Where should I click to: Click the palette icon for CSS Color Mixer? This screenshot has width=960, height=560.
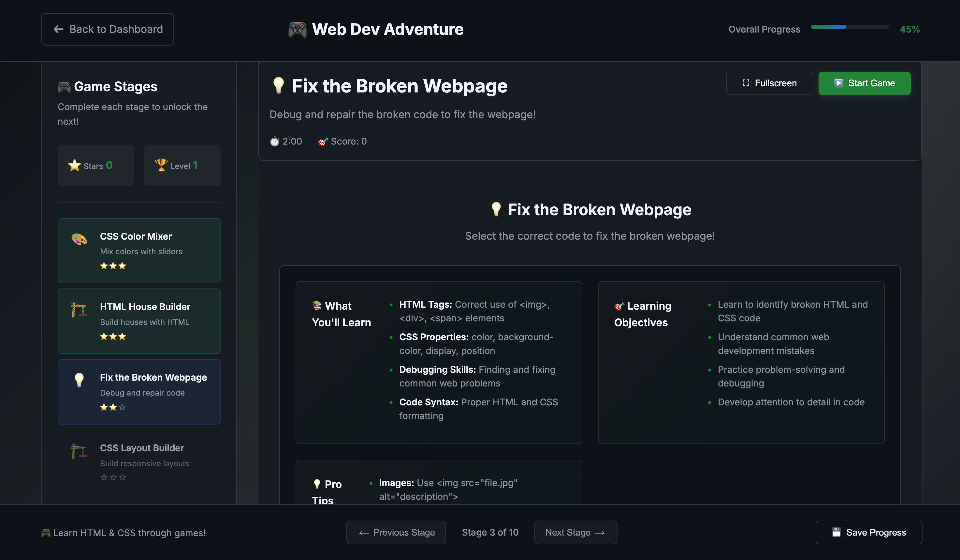pyautogui.click(x=79, y=239)
